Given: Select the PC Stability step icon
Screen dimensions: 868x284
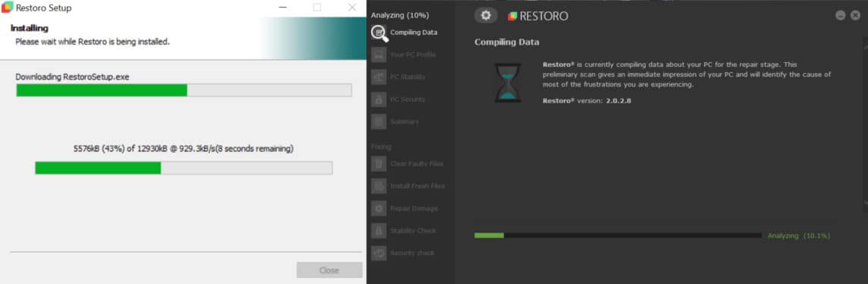Looking at the screenshot, I should click(379, 77).
